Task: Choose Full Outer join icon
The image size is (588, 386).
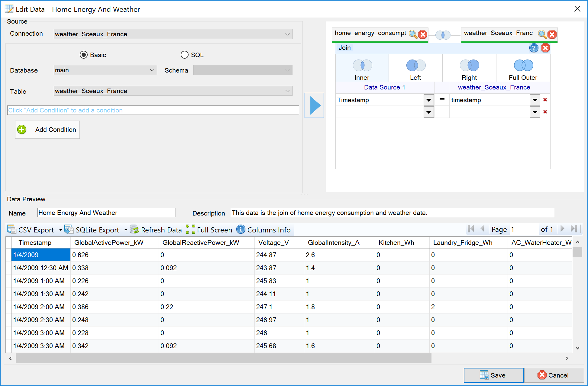Action: click(523, 65)
